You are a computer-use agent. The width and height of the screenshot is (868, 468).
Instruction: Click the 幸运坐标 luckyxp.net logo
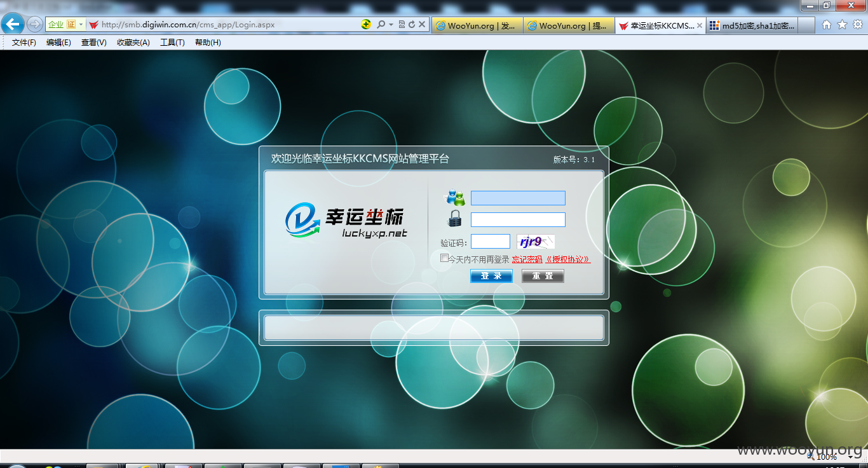(346, 221)
